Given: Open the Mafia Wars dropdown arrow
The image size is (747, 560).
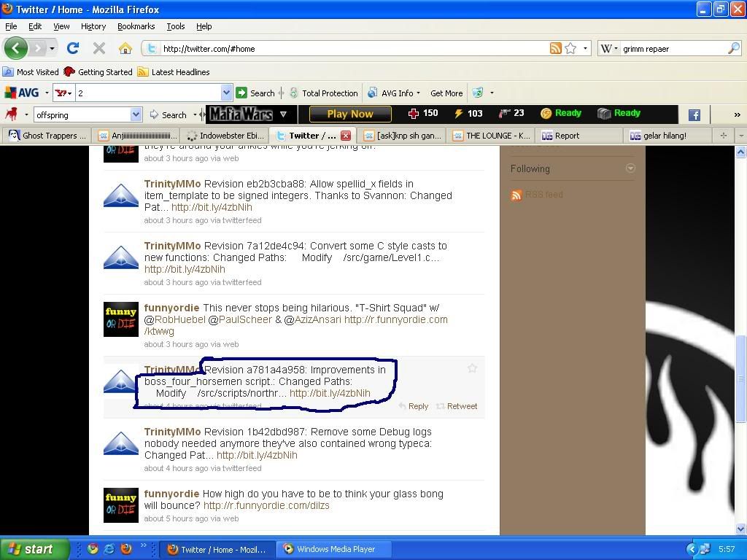Looking at the screenshot, I should (x=284, y=114).
